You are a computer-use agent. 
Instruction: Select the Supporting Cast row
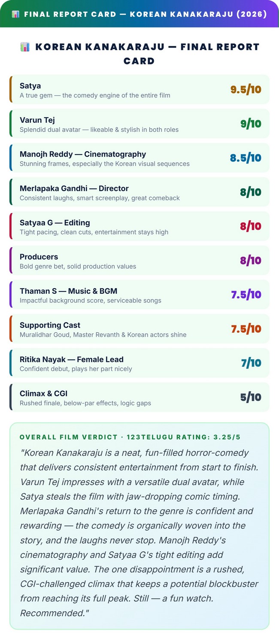[x=139, y=329]
